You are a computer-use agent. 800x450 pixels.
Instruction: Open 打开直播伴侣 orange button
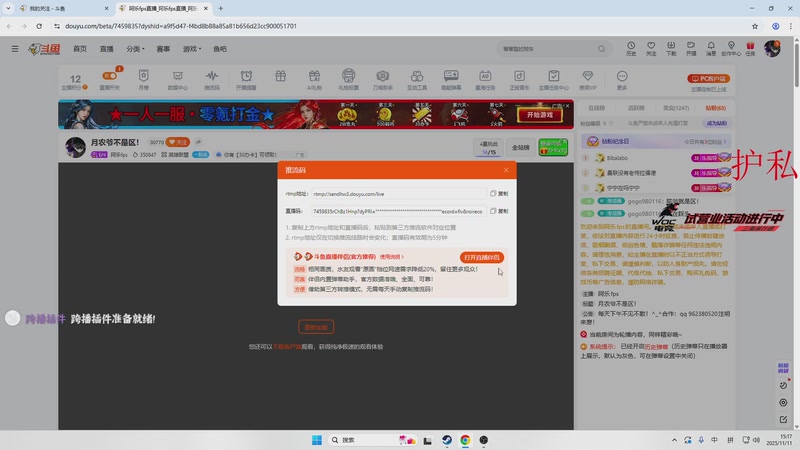coord(482,257)
